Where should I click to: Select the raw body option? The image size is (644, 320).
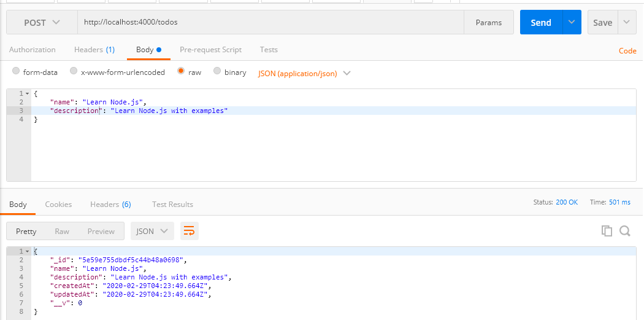pos(181,71)
